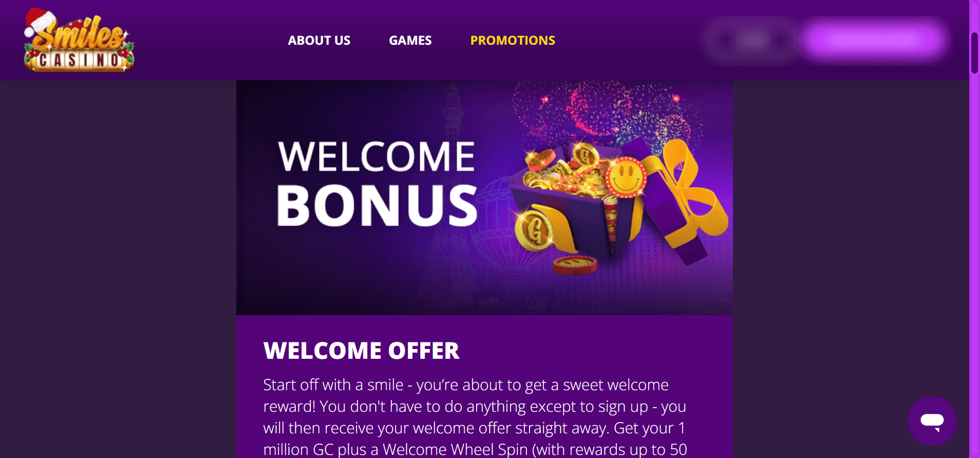Click the scrollbar track below the thumb

point(974,257)
